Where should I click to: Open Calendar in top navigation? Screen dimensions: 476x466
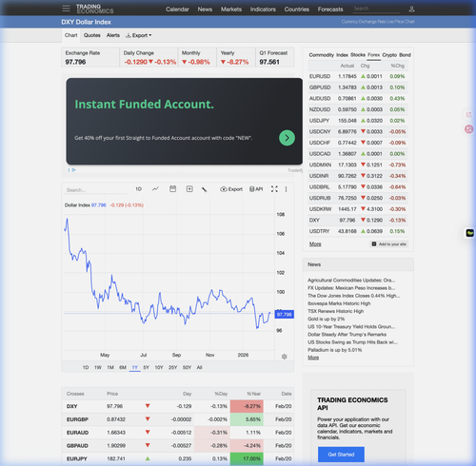(x=177, y=10)
